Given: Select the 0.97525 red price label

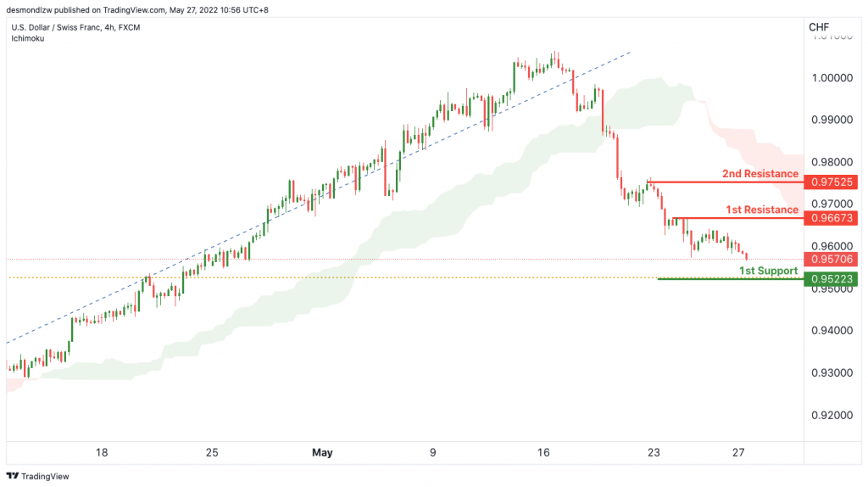Looking at the screenshot, I should (831, 182).
